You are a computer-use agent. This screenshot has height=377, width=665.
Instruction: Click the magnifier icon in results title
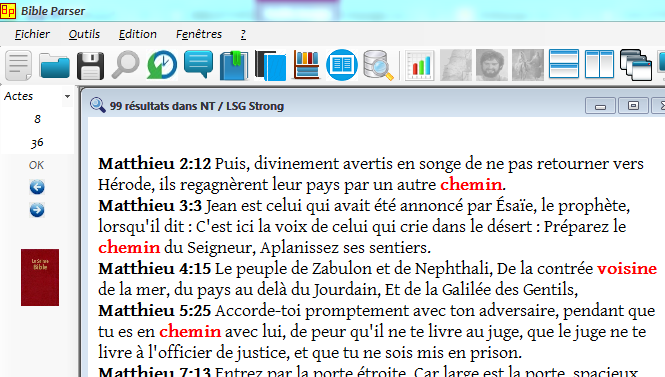[x=98, y=105]
